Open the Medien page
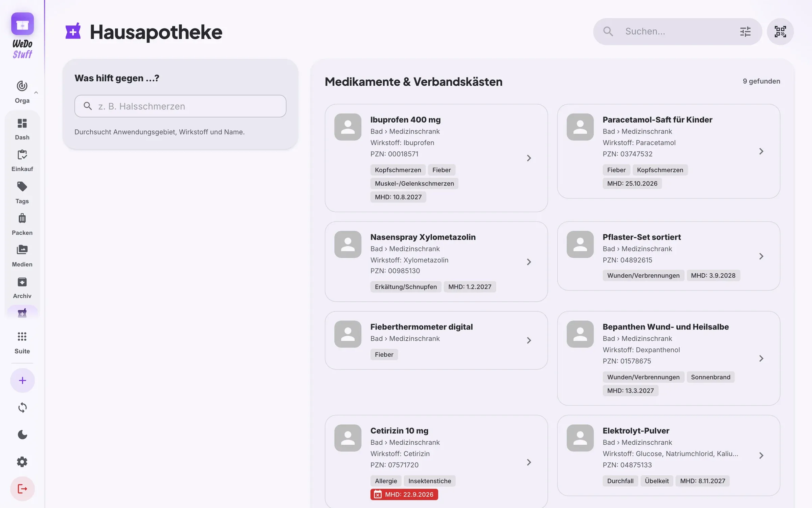This screenshot has width=812, height=508. point(22,256)
